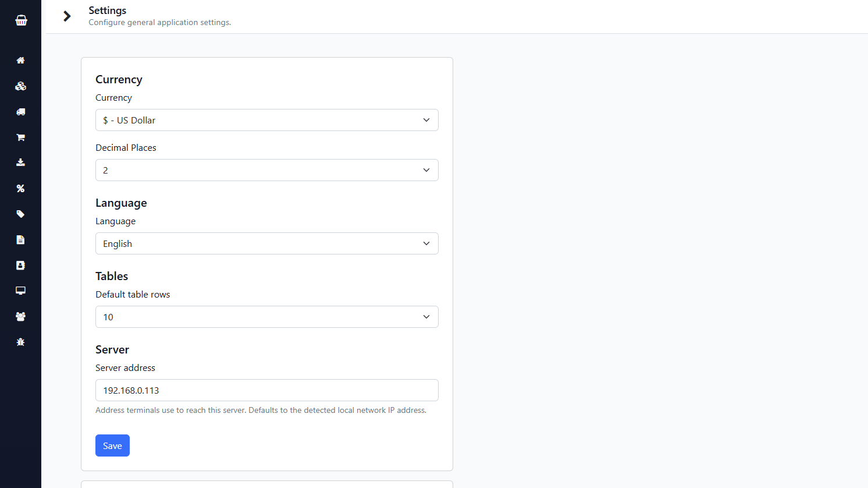Open the Default table rows dropdown
Viewport: 868px width, 488px height.
coord(267,317)
